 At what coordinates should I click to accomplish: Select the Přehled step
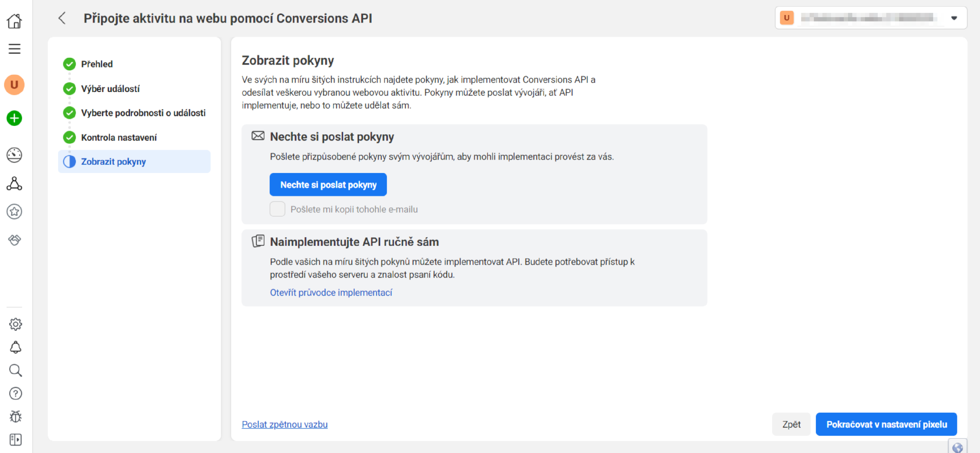[x=134, y=64]
